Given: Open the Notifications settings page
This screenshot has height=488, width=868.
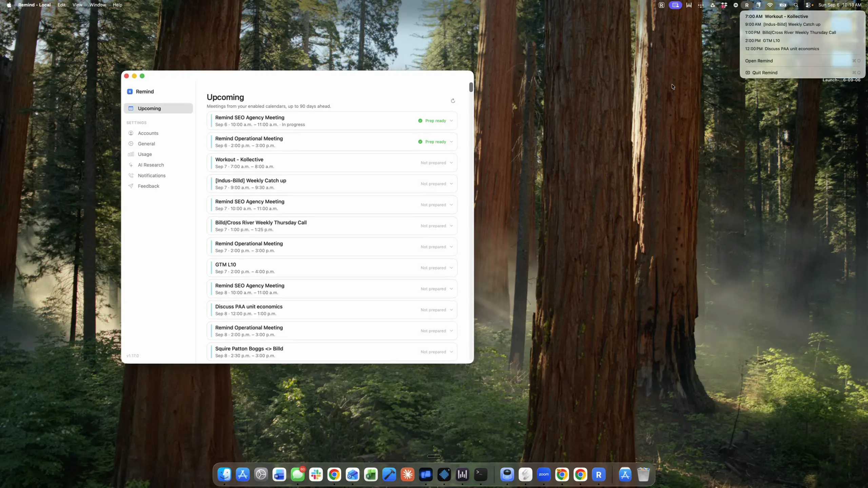Looking at the screenshot, I should (x=158, y=176).
